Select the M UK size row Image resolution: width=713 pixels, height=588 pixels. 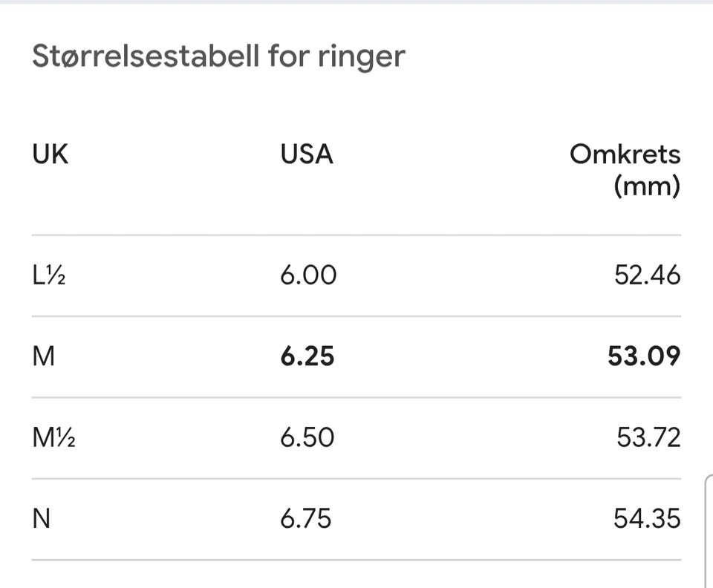coord(356,356)
